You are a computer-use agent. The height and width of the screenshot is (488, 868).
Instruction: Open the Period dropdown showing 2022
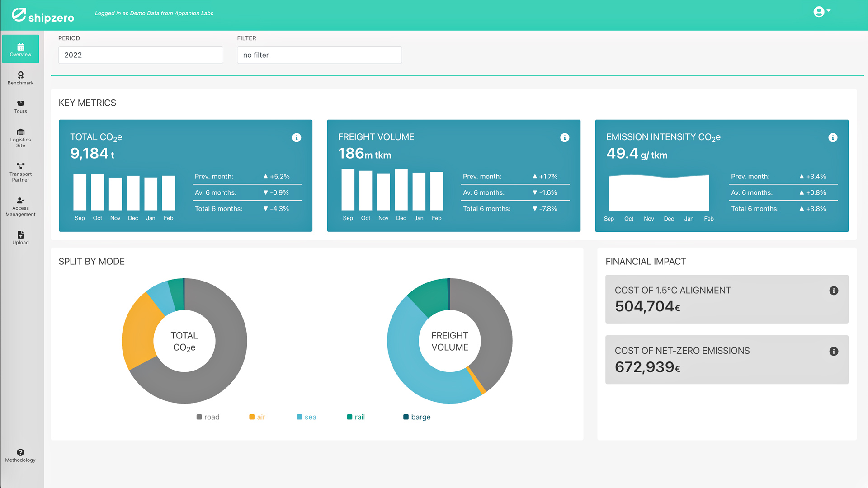pyautogui.click(x=141, y=55)
